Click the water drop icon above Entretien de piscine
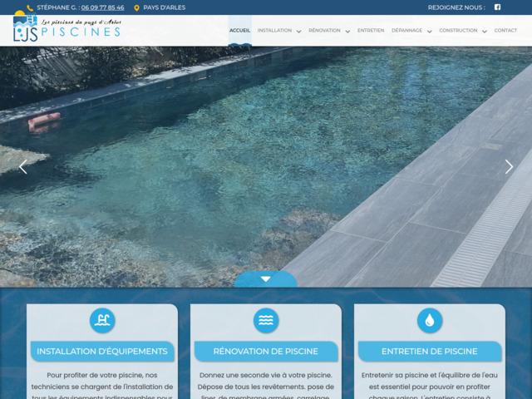This screenshot has height=399, width=532. pyautogui.click(x=430, y=320)
